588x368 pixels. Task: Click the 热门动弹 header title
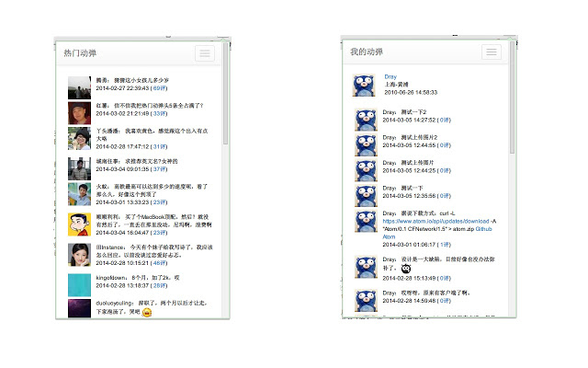[80, 53]
